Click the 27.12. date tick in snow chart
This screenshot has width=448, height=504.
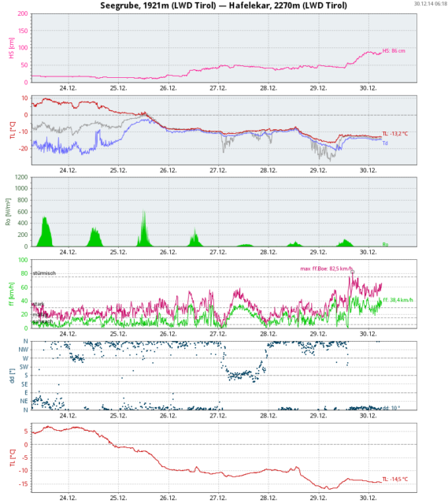point(218,88)
